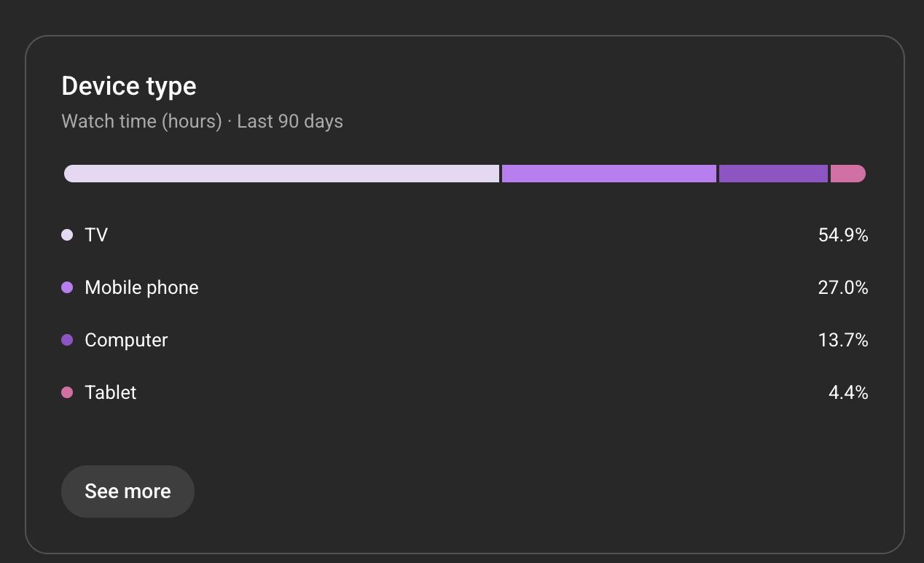
Task: Click the Mobile phone legend dot
Action: tap(67, 287)
